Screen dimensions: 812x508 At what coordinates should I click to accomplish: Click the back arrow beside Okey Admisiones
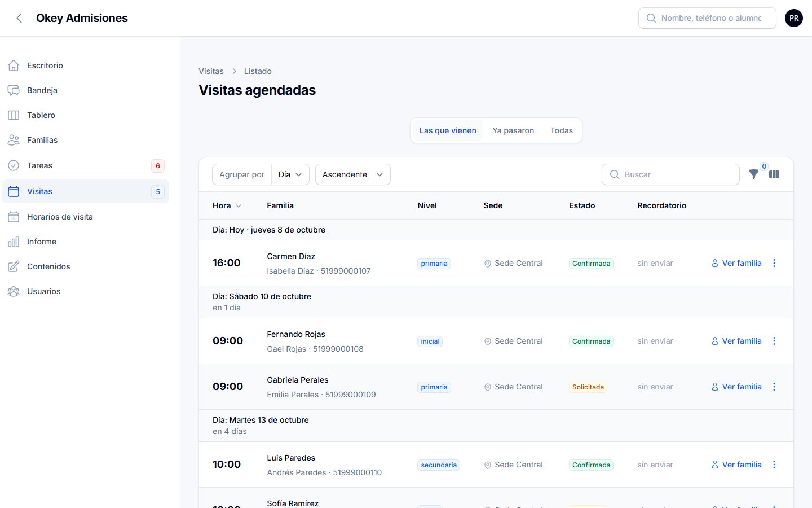pyautogui.click(x=19, y=18)
